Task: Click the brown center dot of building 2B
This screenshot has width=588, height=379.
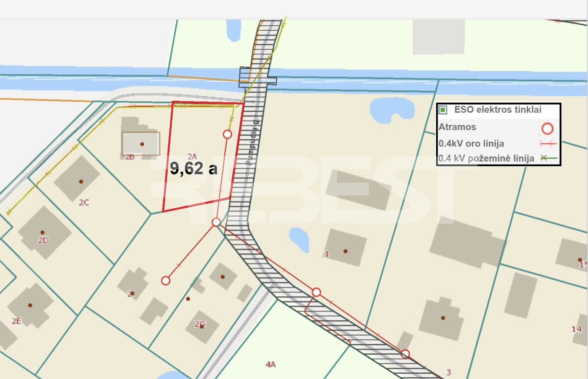Action: click(x=142, y=144)
